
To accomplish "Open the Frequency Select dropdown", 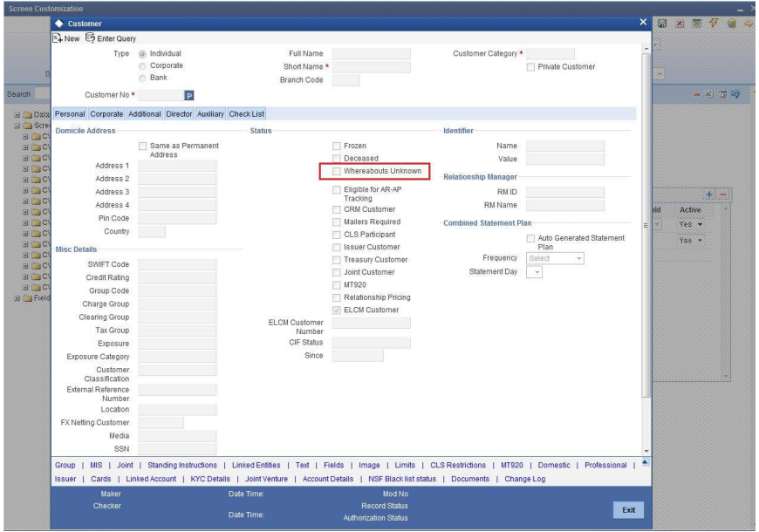I will pos(555,258).
